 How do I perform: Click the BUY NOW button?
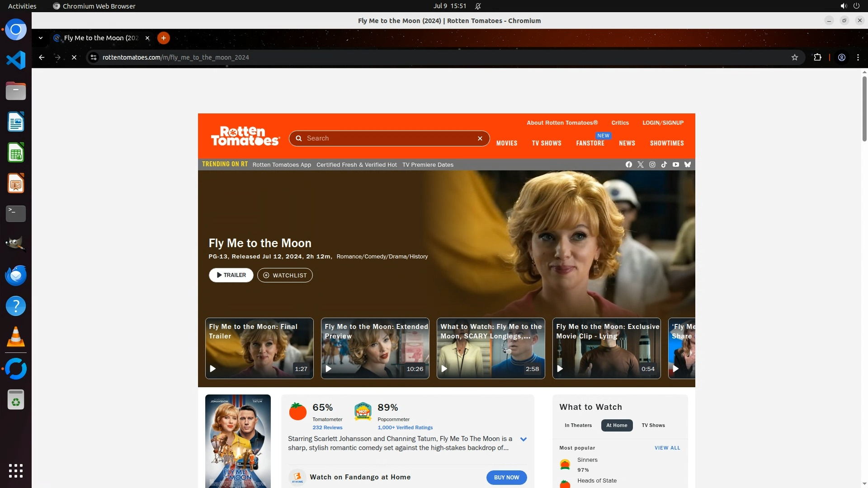point(506,477)
